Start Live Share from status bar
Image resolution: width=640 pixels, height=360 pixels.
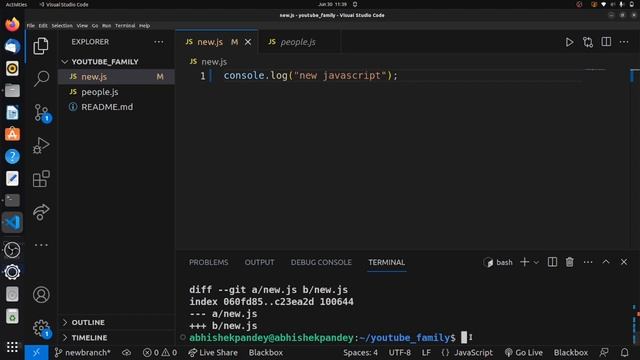[213, 353]
